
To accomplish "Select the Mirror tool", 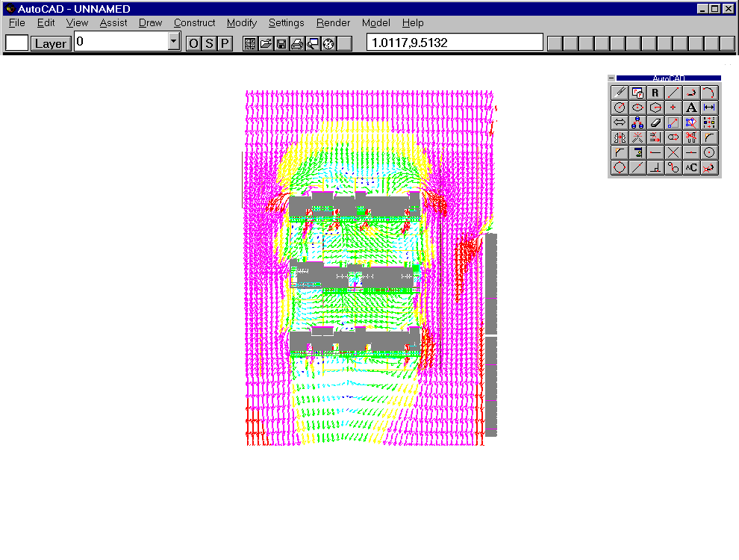I will pyautogui.click(x=620, y=138).
